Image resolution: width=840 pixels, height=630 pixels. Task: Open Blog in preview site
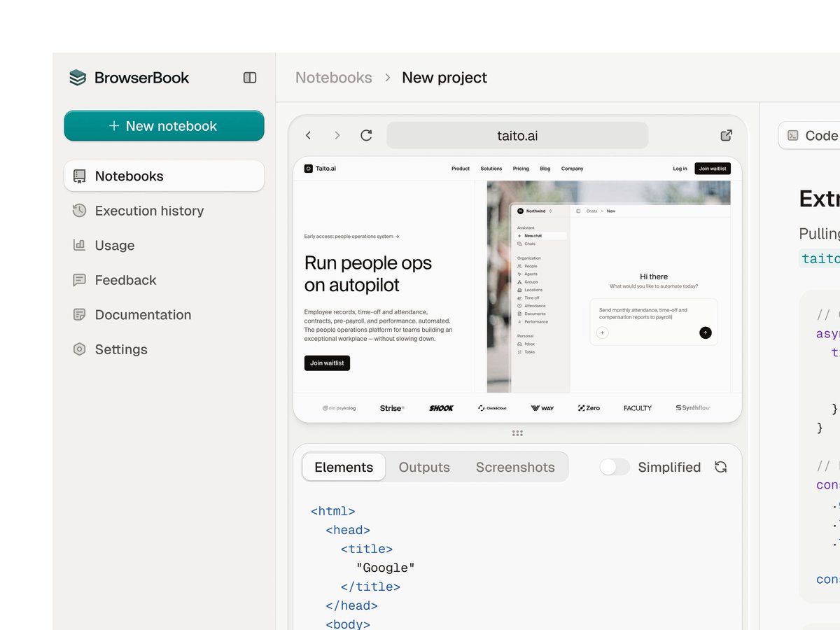tap(545, 169)
